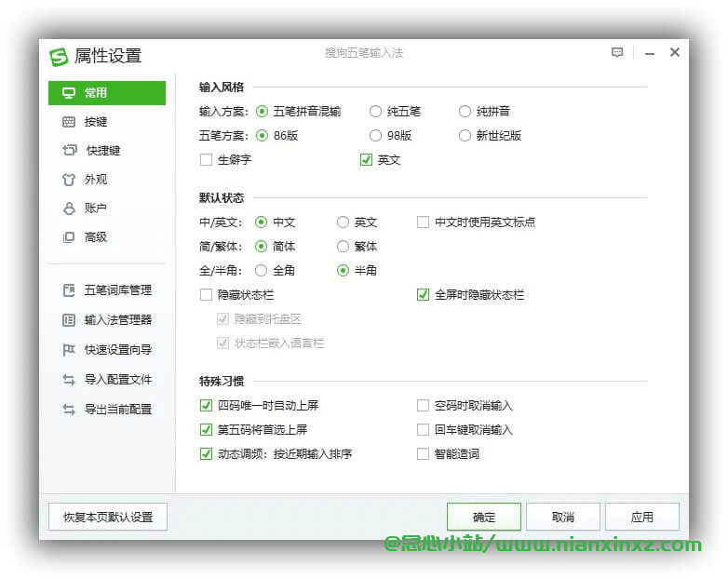728x579 pixels.
Task: Enable 中文时使用英文标点 checkbox
Action: (x=423, y=222)
